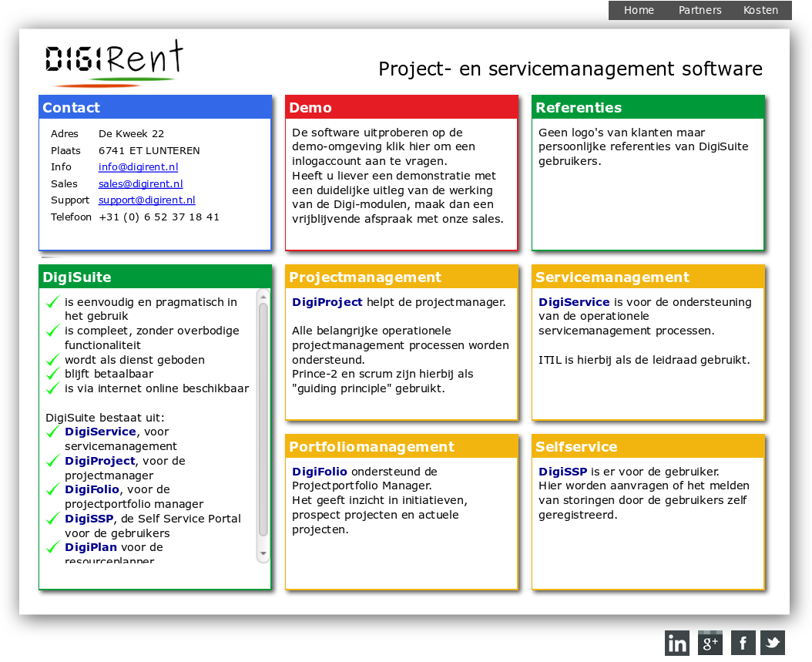The image size is (812, 662).
Task: Click the address text De Kweek 22
Action: (131, 133)
